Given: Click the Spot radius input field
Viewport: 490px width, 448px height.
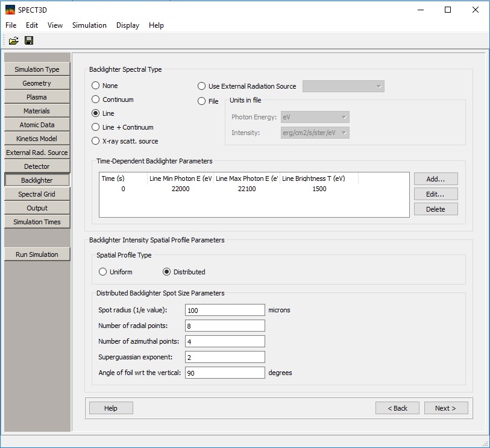Looking at the screenshot, I should click(x=225, y=310).
